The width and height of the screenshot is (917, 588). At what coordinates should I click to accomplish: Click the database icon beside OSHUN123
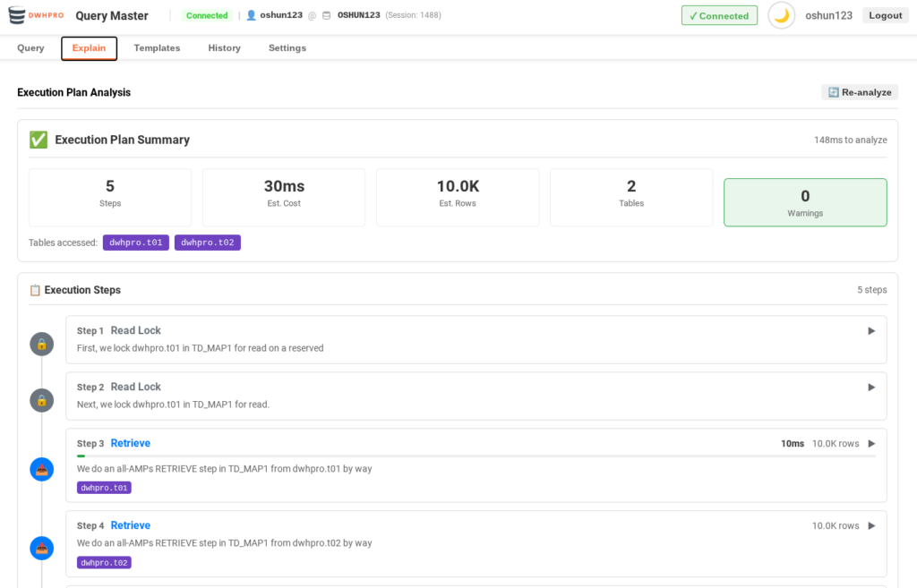point(326,16)
